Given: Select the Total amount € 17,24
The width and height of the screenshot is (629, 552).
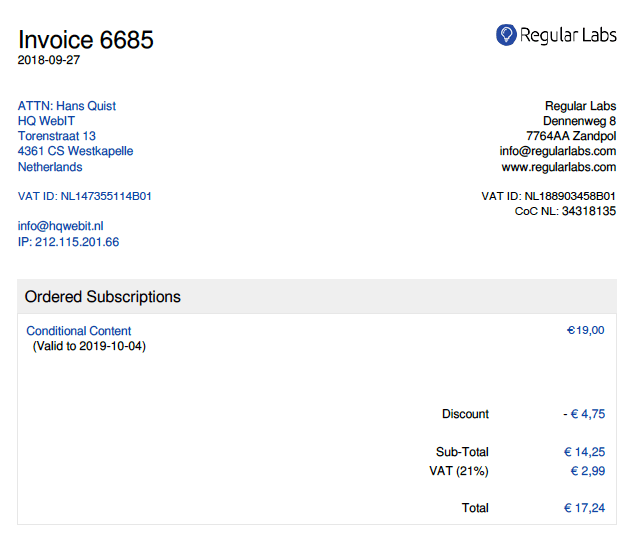Looking at the screenshot, I should (x=584, y=508).
